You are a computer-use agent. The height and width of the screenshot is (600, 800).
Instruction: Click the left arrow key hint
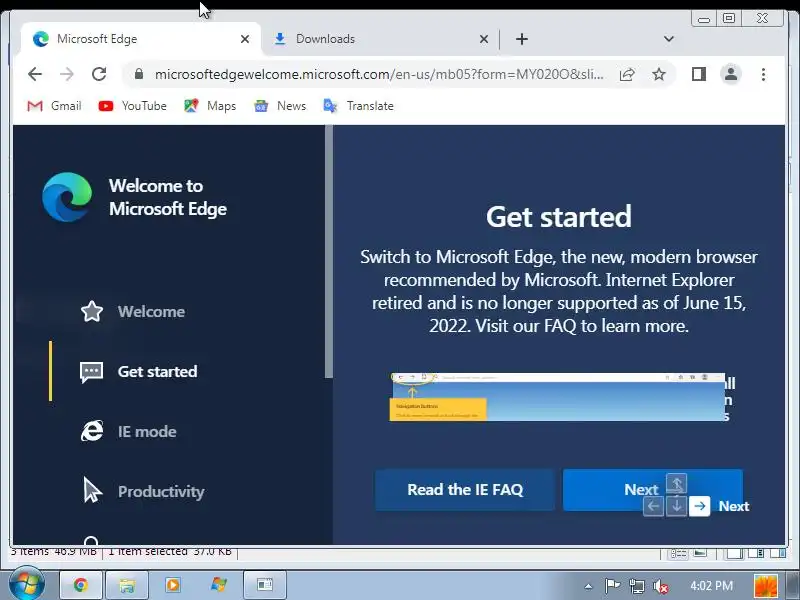[x=654, y=506]
